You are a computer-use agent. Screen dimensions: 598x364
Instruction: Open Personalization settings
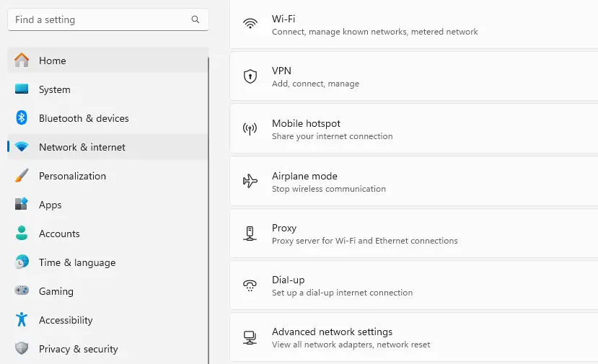click(72, 176)
